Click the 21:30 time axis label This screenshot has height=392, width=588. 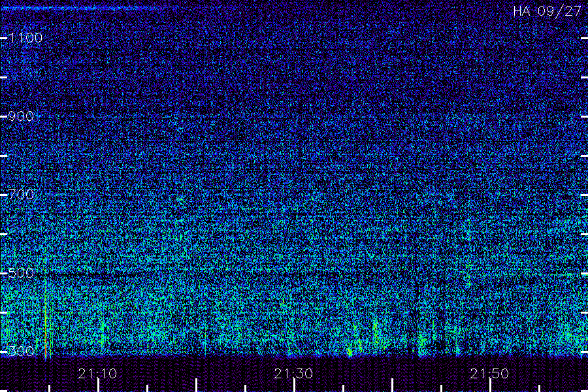[293, 374]
